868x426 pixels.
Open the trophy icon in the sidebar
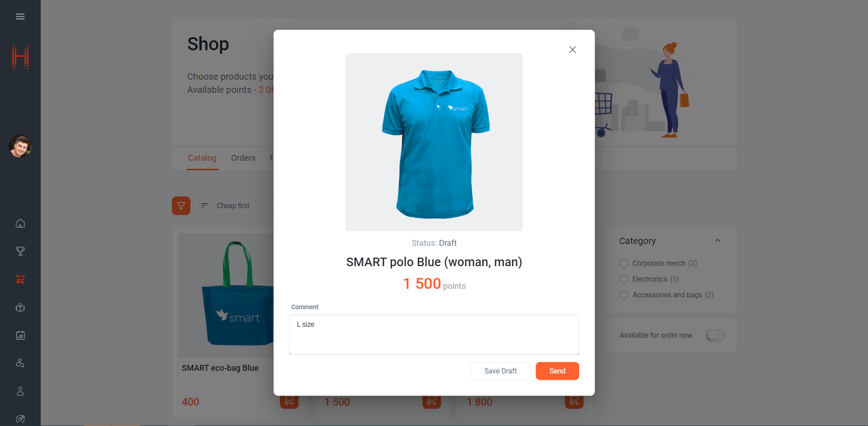20,251
